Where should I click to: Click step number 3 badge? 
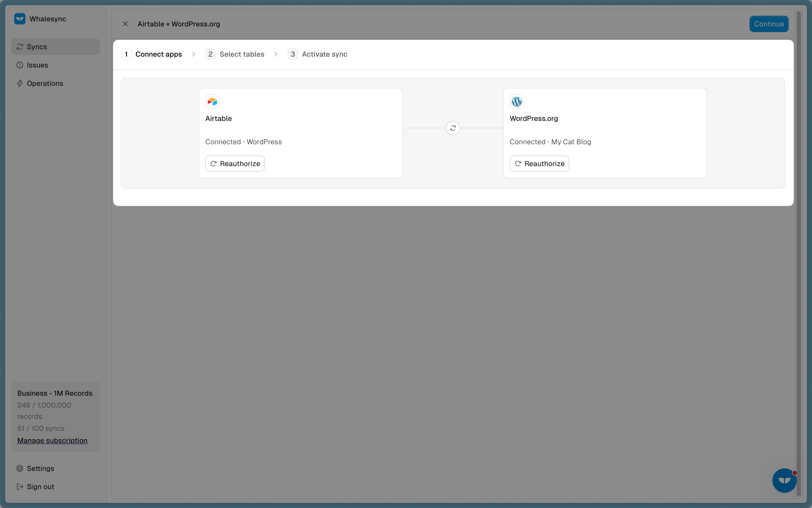point(293,54)
